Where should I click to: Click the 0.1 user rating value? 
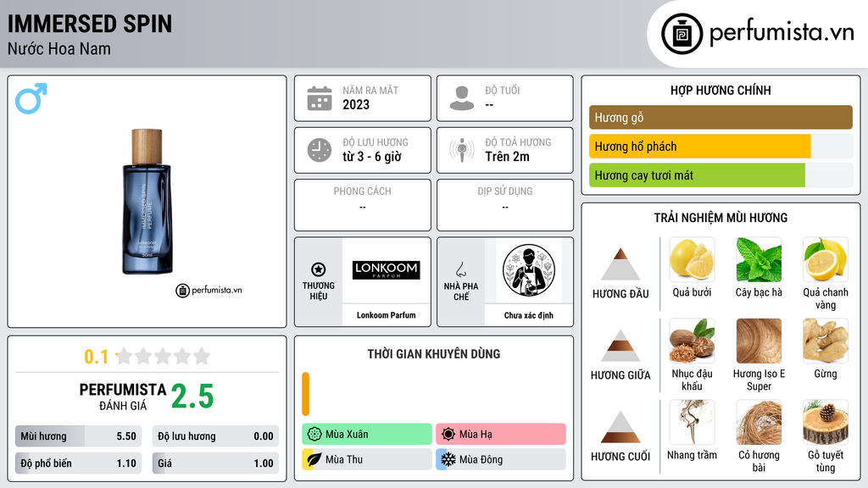pos(96,357)
